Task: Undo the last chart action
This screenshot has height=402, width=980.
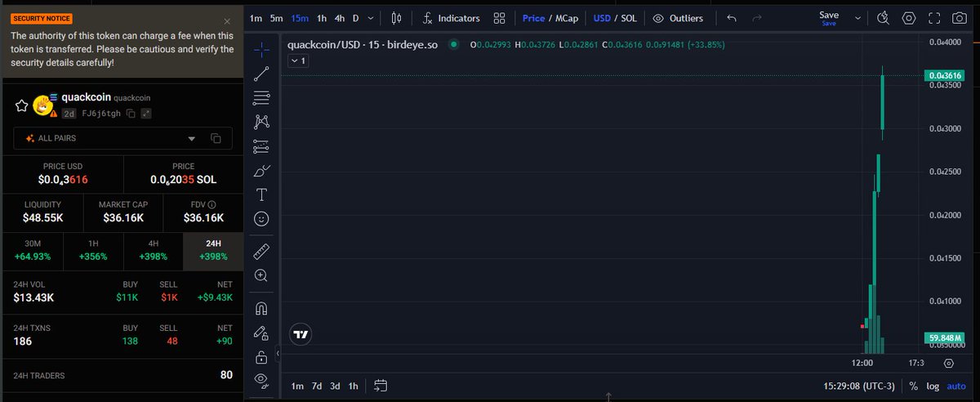Action: [x=731, y=18]
